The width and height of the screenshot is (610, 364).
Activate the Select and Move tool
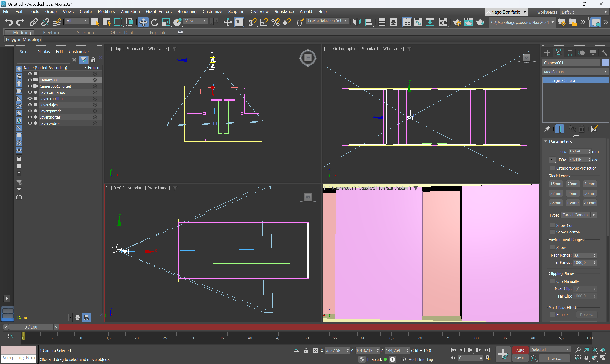tap(143, 22)
